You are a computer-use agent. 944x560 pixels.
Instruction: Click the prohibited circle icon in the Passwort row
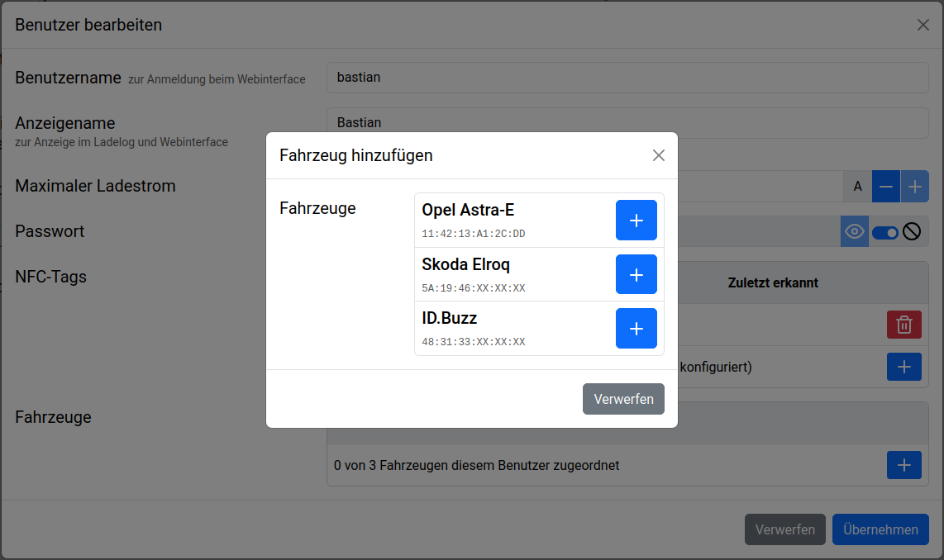(x=912, y=231)
